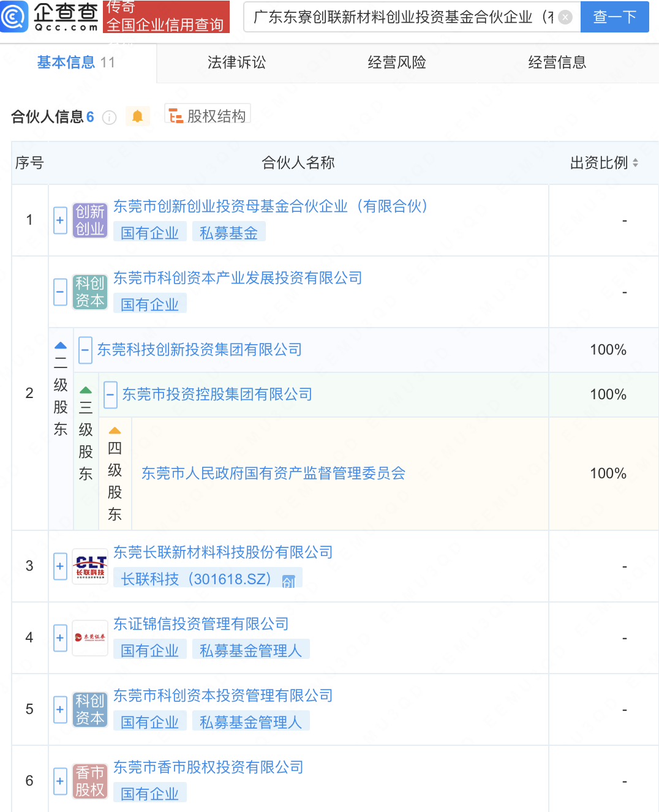The height and width of the screenshot is (812, 659).
Task: Click the 创新创业 company logo
Action: (x=90, y=220)
